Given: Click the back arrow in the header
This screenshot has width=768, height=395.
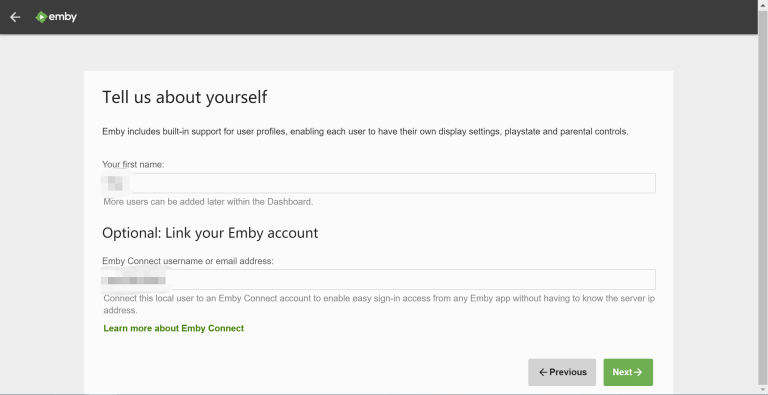Looking at the screenshot, I should pos(15,17).
